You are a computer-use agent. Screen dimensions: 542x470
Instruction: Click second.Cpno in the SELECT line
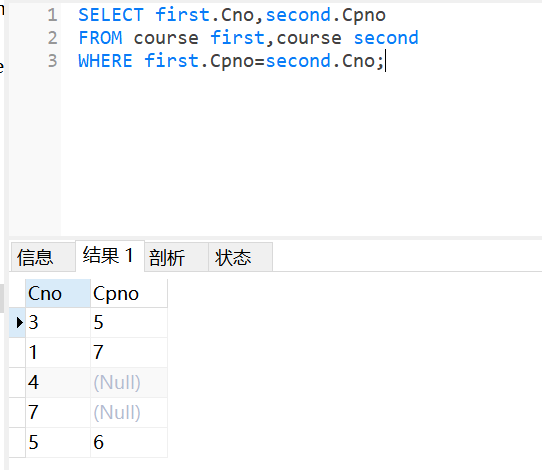click(x=326, y=16)
